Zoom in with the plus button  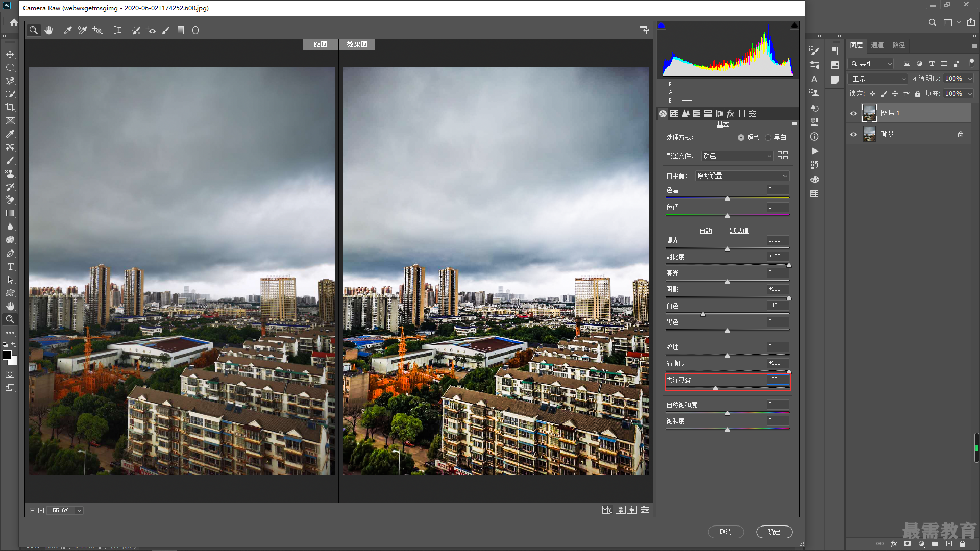(41, 510)
